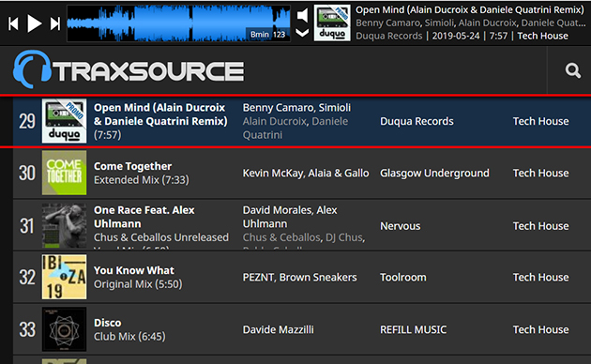
Task: Skip to previous track
Action: [x=13, y=23]
